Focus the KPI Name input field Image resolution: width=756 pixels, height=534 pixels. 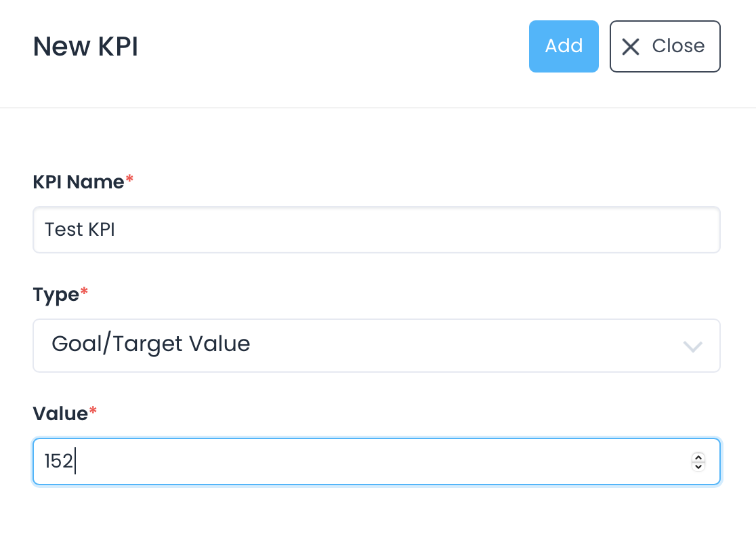tap(376, 230)
